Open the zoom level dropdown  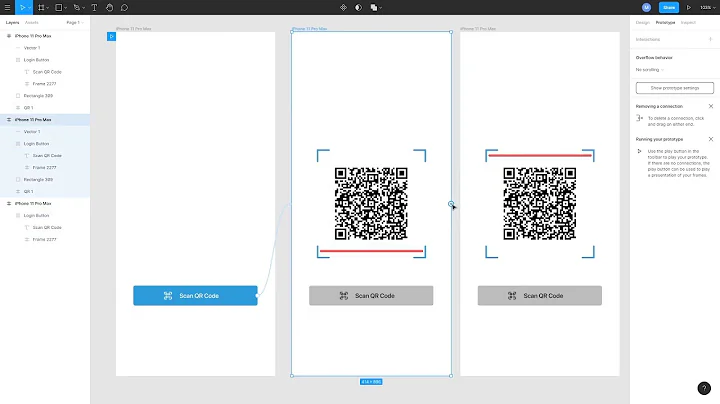point(707,7)
